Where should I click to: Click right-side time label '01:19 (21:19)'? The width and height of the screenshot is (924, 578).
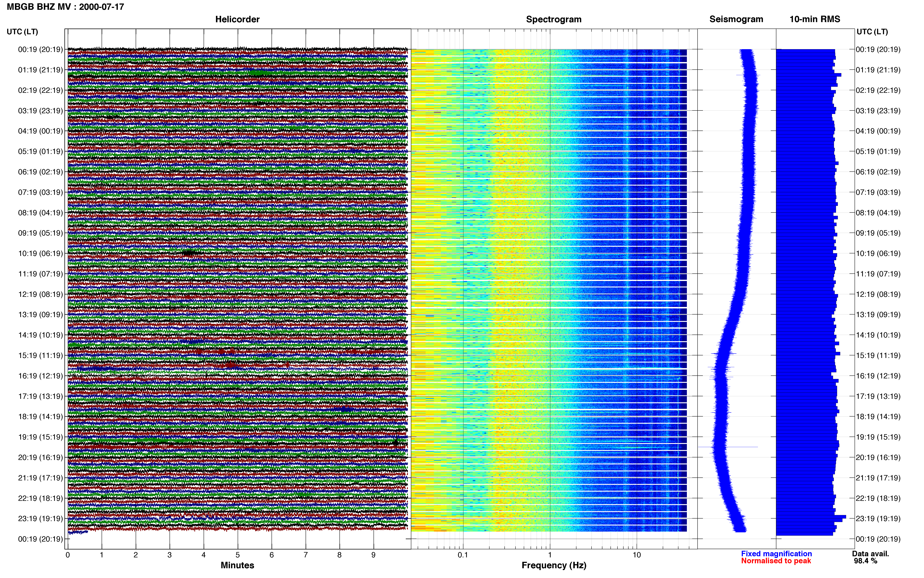click(x=878, y=70)
